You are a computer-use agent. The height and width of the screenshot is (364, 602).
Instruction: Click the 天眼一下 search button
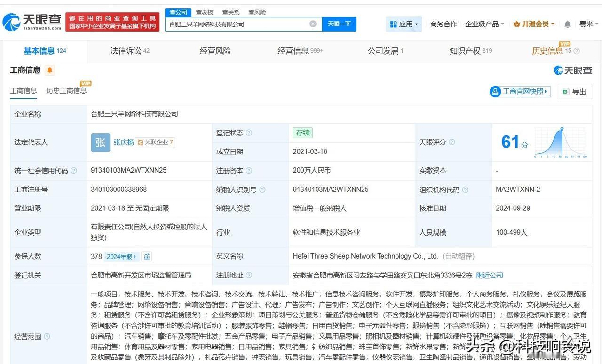[x=339, y=24]
